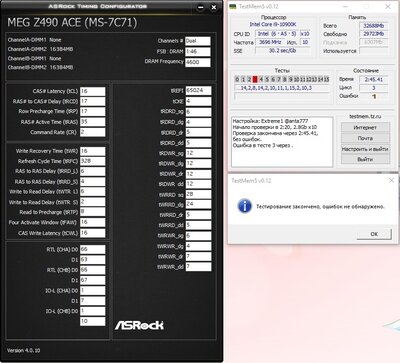Click the testmem.tz.ru link
400x363 pixels.
tap(365, 116)
